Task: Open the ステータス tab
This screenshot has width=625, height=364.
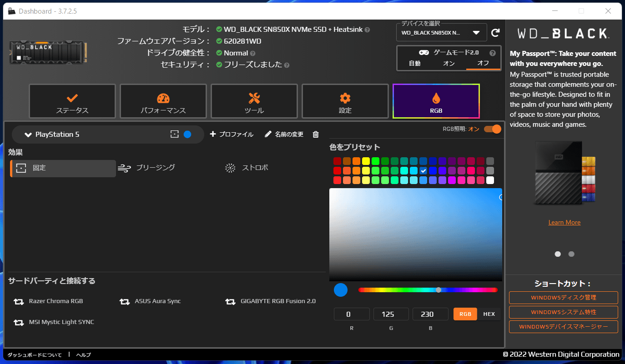Action: click(x=72, y=101)
